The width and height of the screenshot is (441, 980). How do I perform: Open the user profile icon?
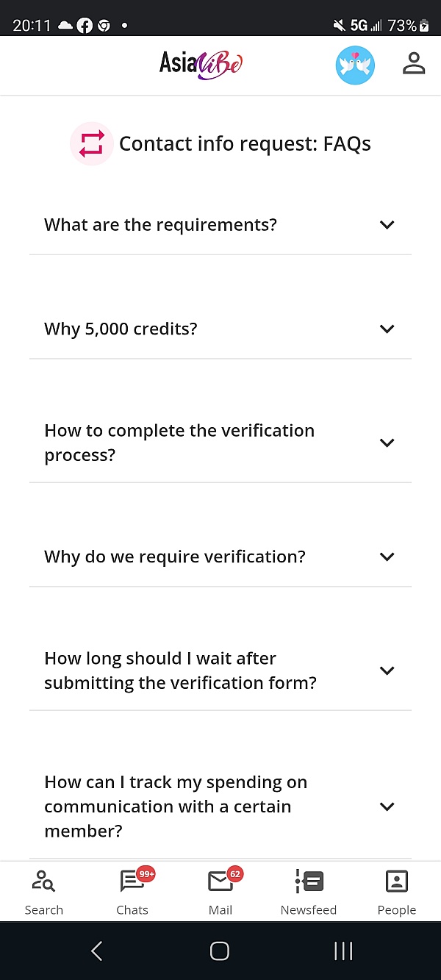coord(414,64)
